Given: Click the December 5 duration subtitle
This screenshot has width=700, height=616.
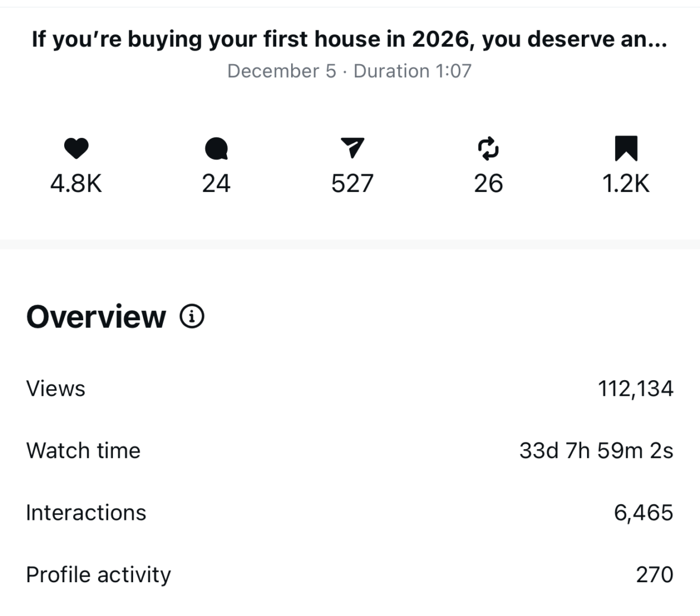Looking at the screenshot, I should (x=349, y=71).
